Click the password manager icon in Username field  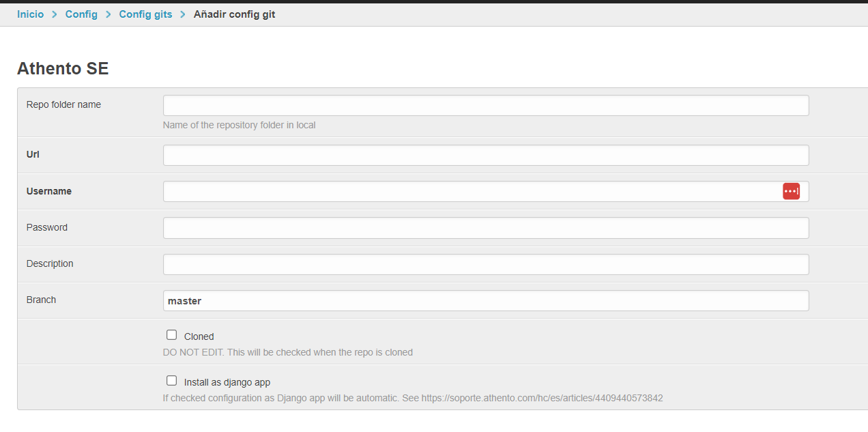click(x=791, y=192)
